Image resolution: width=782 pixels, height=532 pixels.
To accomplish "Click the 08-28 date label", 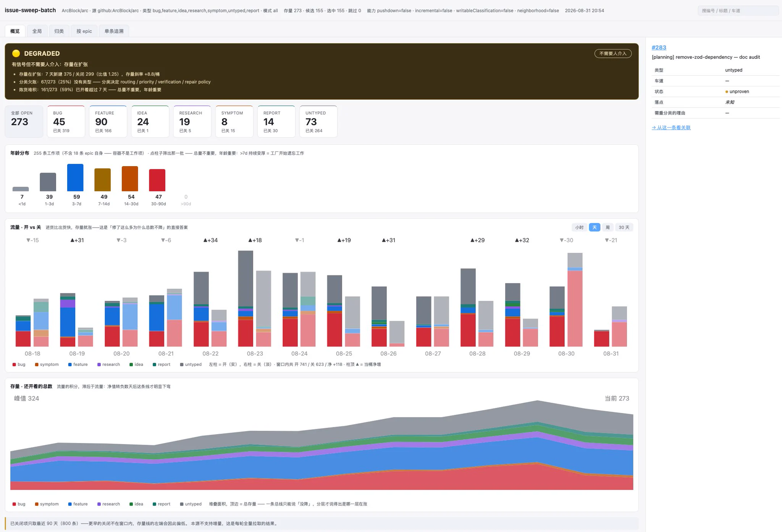I will (477, 354).
